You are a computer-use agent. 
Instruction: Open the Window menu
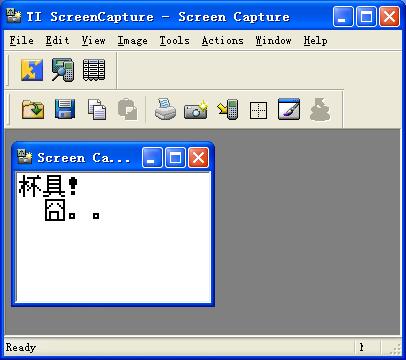coord(273,41)
